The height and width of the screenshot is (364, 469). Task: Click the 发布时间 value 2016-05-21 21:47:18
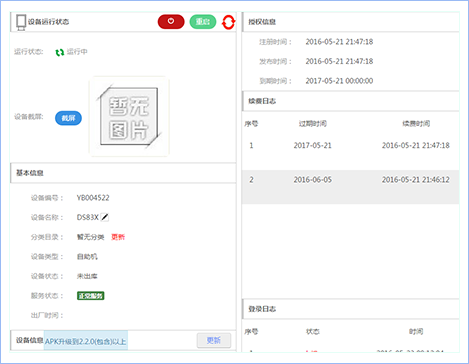(x=339, y=61)
